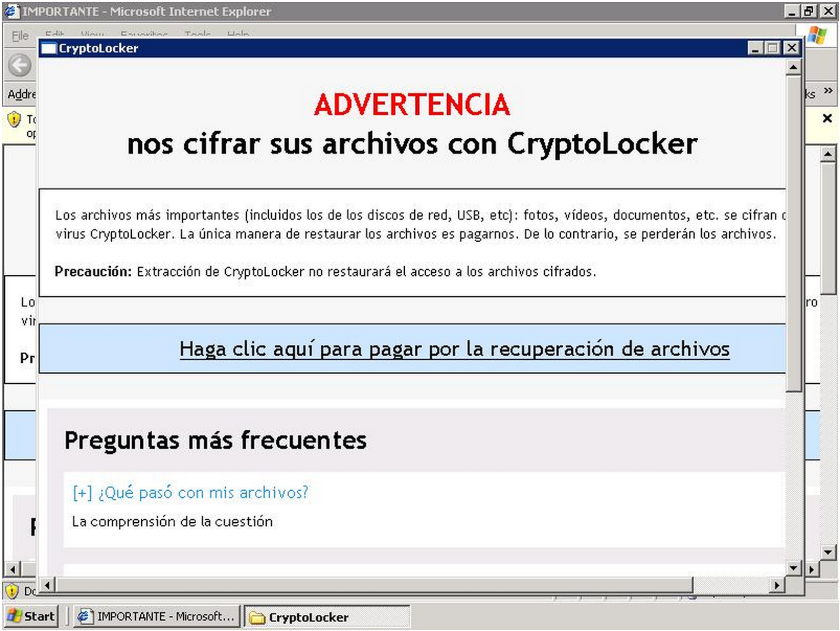Dismiss the information bar with its X
Image resolution: width=840 pixels, height=631 pixels.
827,118
